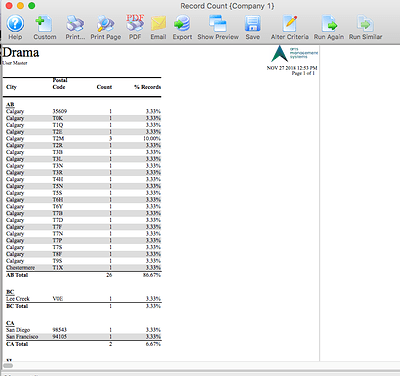400x376 pixels.
Task: Click the yellow minimize window button
Action: coord(20,6)
